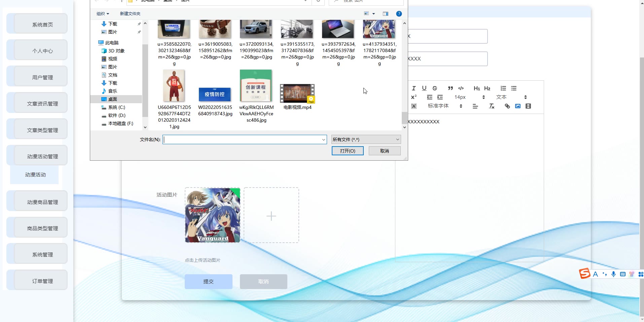Toggle the preview pane in file dialog

tap(386, 14)
